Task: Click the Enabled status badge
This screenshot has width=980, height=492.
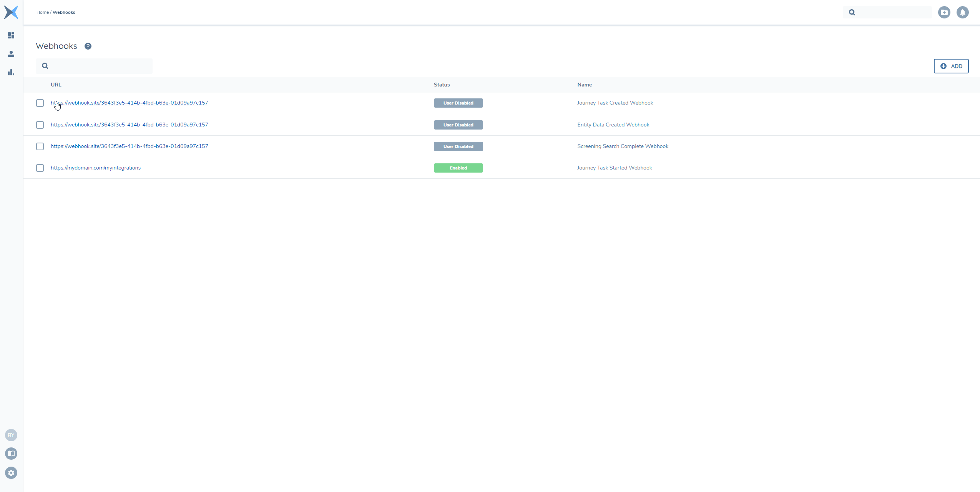Action: 458,168
